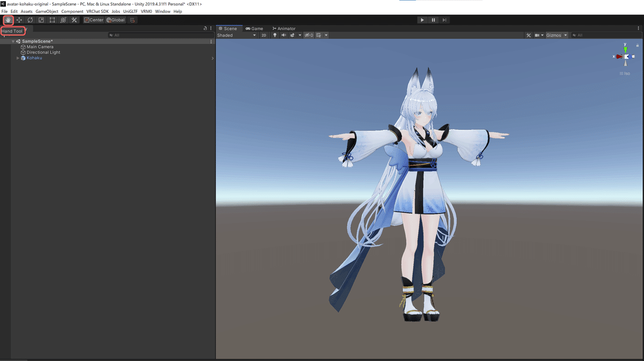
Task: Open the Component menu
Action: coord(72,11)
